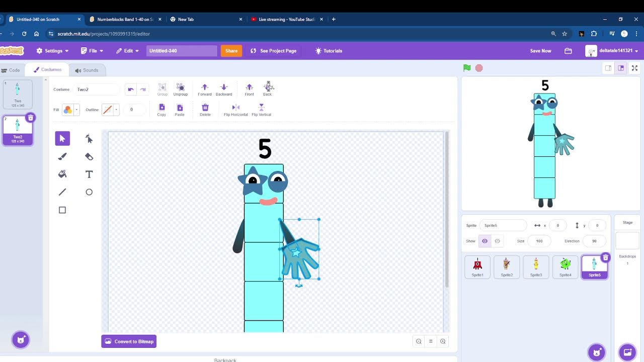644x362 pixels.
Task: Expand the Backpack panel
Action: (x=225, y=359)
